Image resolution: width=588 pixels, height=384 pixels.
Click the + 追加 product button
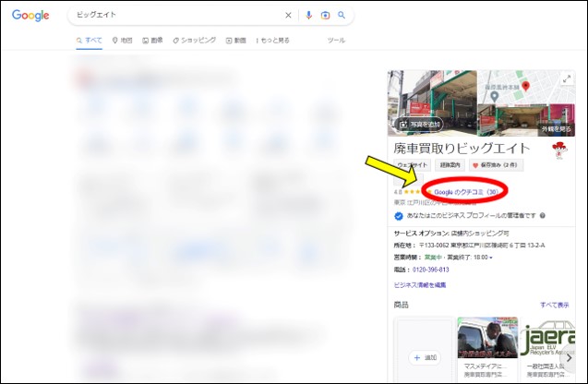pyautogui.click(x=425, y=358)
